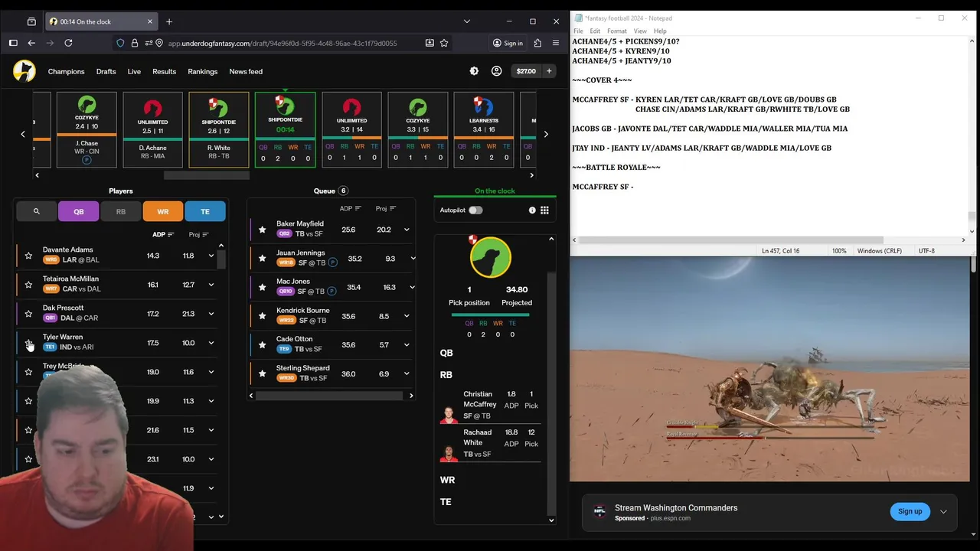980x551 pixels.
Task: Click the Underdog logo in the site header
Action: [x=24, y=71]
